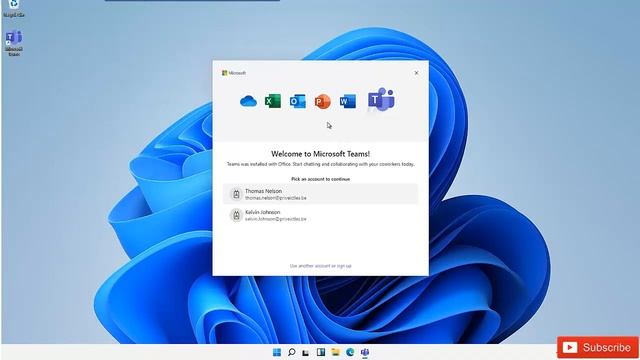Viewport: 640px width, 360px height.
Task: Choose the Thomas Nelson account
Action: 320,194
